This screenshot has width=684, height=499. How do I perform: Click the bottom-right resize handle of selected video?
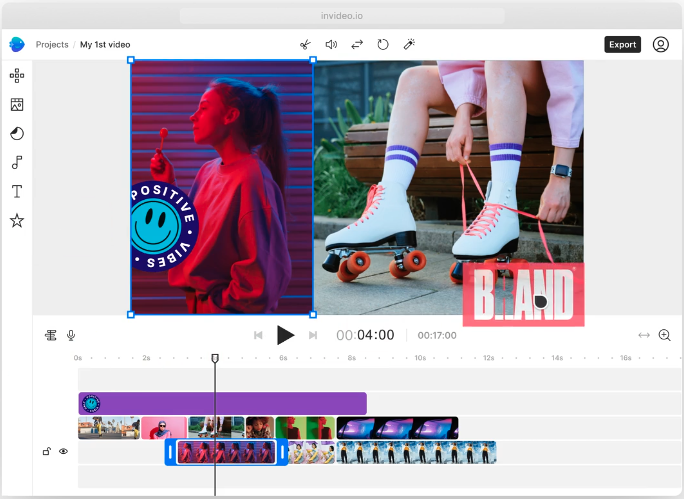tap(313, 314)
